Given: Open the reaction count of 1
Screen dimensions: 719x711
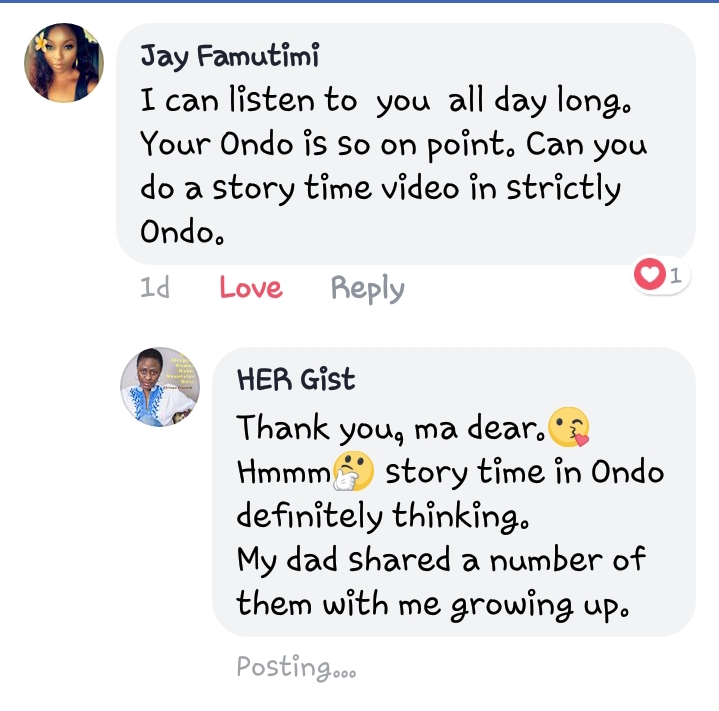Looking at the screenshot, I should pyautogui.click(x=676, y=275).
